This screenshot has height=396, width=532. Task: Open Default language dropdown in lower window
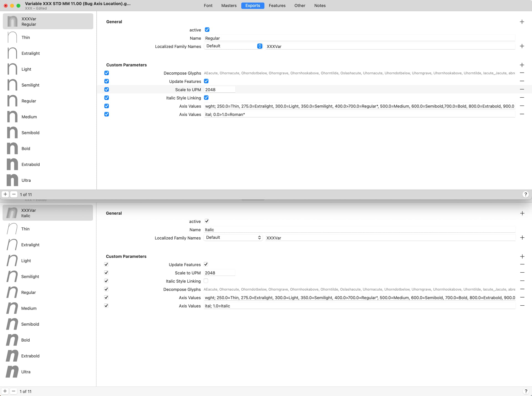233,238
